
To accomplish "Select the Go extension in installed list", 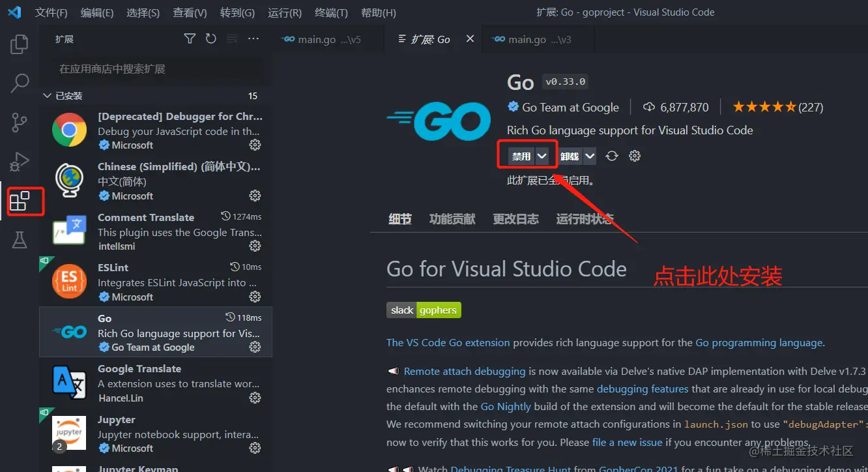I will [156, 332].
